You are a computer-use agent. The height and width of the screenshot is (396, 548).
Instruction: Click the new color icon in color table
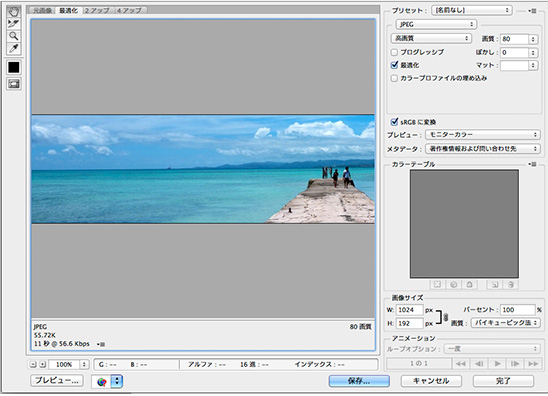[495, 285]
